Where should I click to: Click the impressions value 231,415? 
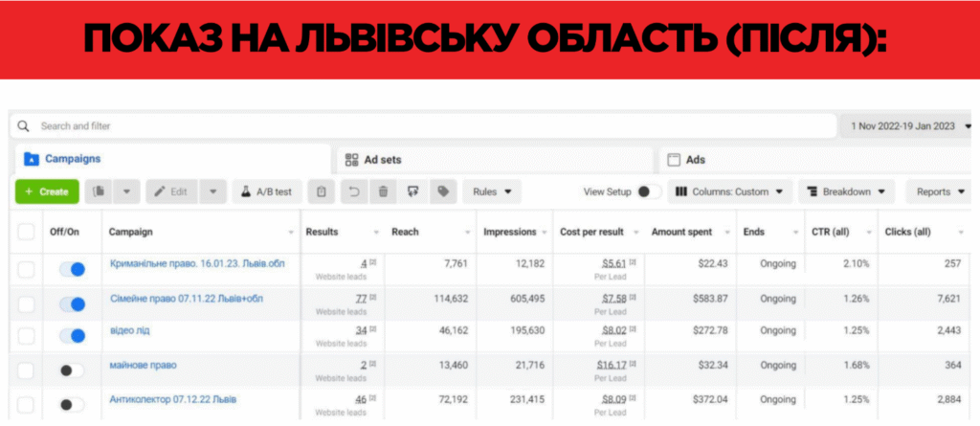tap(527, 399)
